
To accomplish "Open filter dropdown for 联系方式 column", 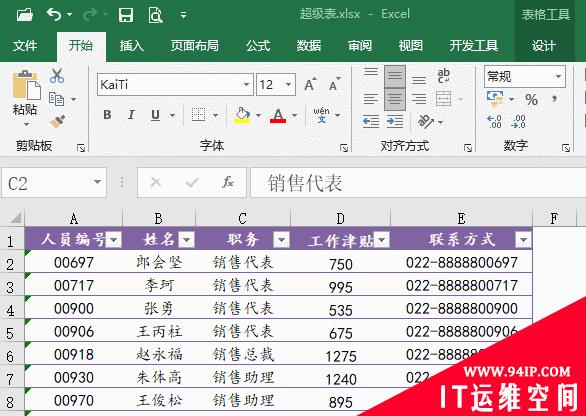I will [523, 240].
